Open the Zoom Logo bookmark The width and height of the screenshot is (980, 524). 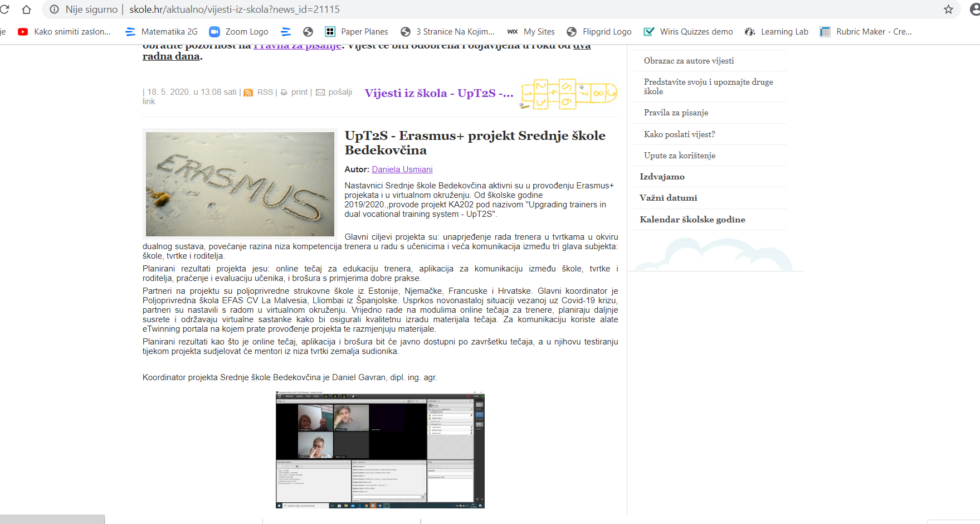click(238, 32)
